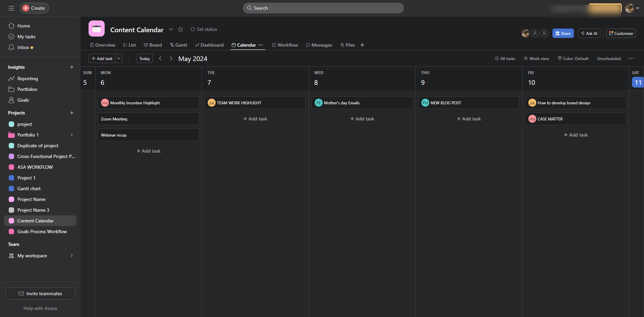
Task: Go to next week arrow
Action: click(171, 58)
